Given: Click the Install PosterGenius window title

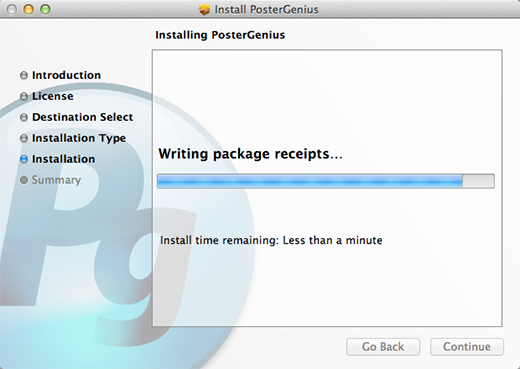Looking at the screenshot, I should point(266,10).
